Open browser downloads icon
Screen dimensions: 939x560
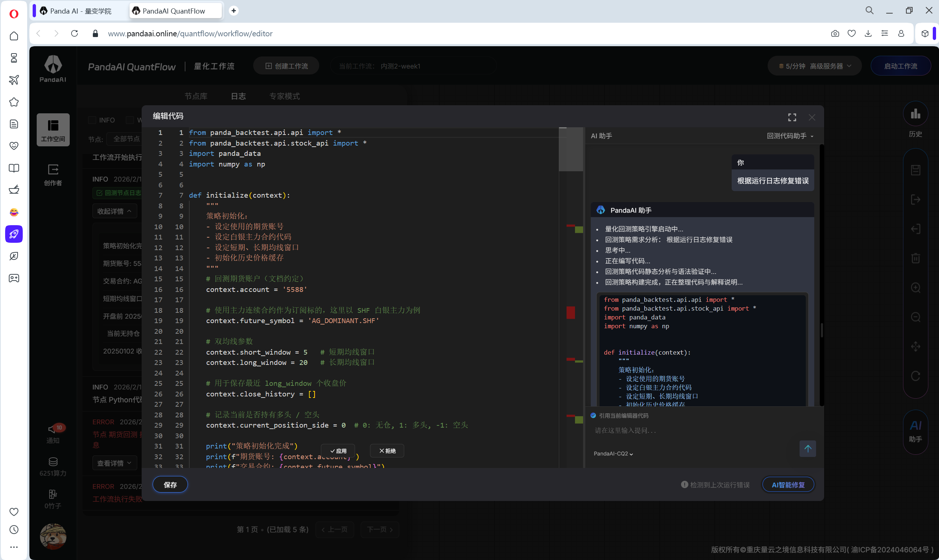coord(868,34)
